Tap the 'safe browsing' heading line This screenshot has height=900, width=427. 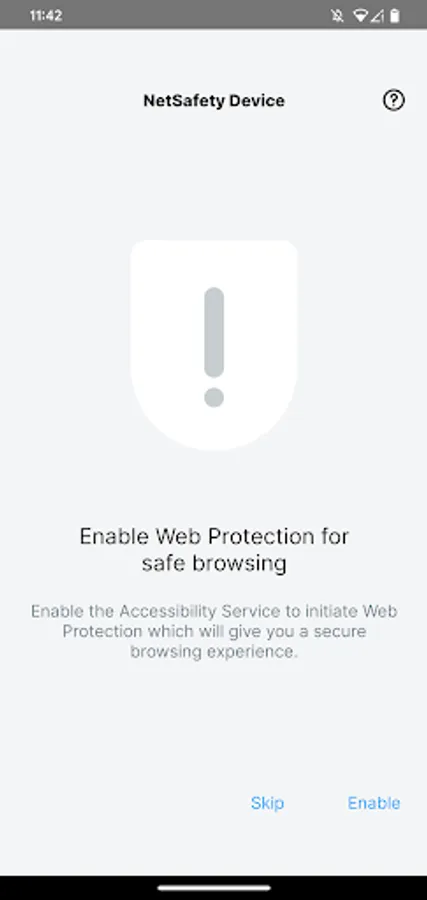(x=214, y=564)
